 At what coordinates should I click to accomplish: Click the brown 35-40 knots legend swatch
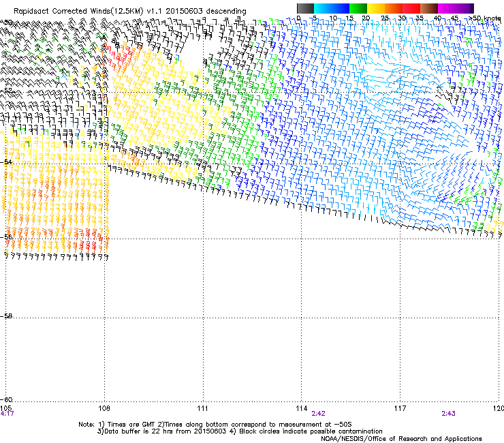pyautogui.click(x=429, y=8)
